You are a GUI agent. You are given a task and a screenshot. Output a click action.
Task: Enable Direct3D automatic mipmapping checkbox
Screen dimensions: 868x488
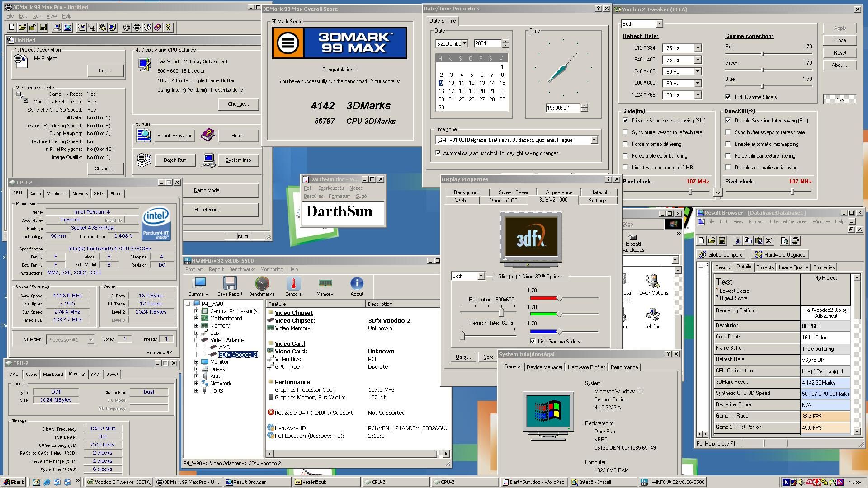728,144
